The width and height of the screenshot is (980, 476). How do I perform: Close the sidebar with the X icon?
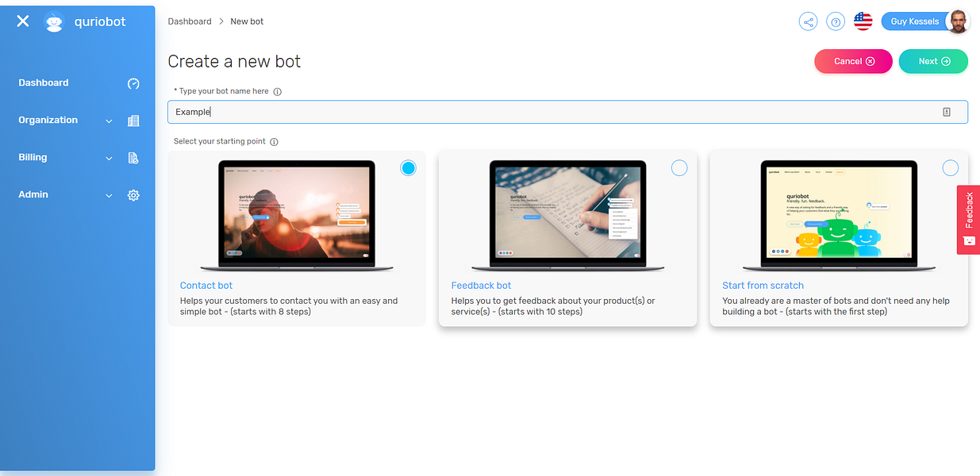pos(23,21)
